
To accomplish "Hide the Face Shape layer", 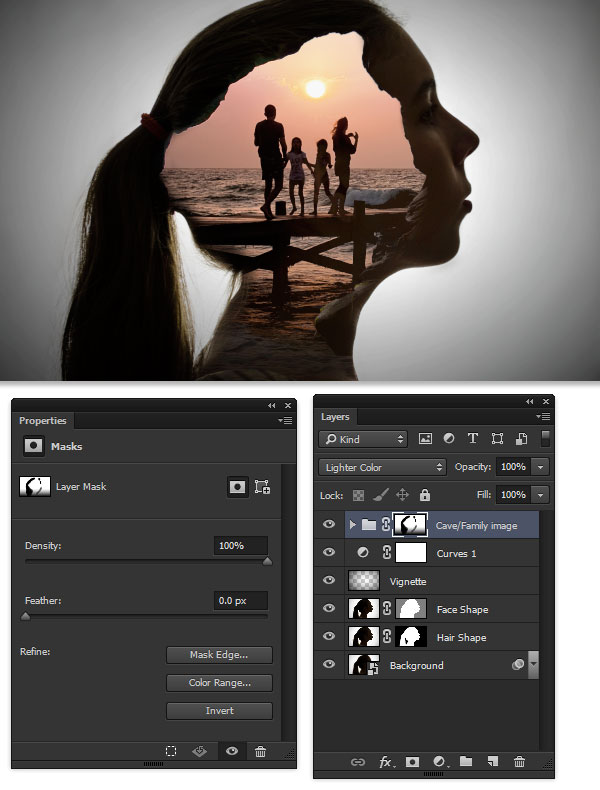I will (x=329, y=608).
